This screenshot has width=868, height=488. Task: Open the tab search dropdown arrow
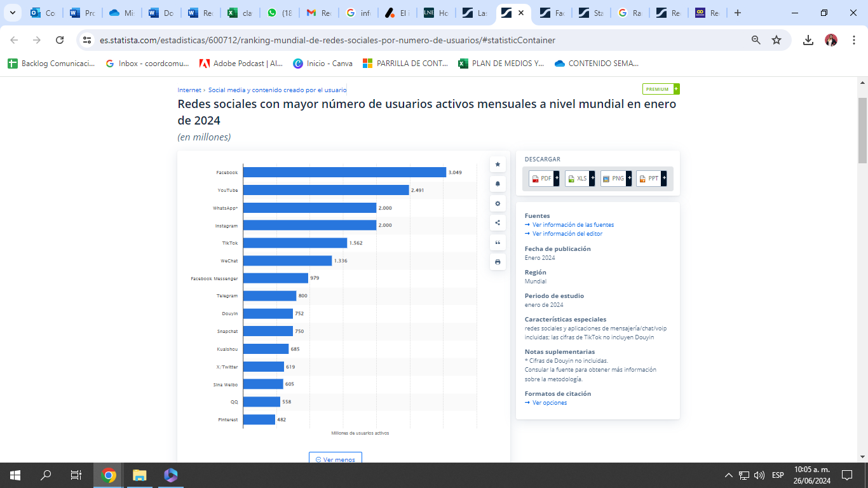pos(11,13)
